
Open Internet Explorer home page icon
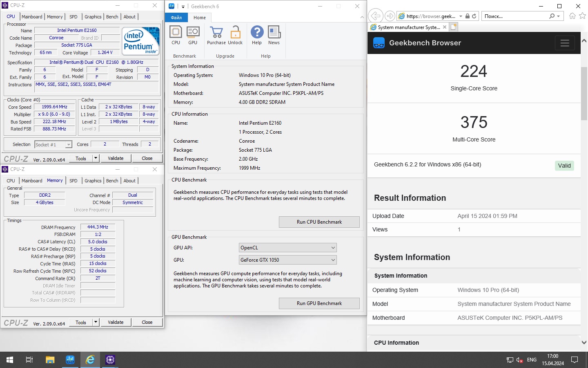click(x=572, y=16)
